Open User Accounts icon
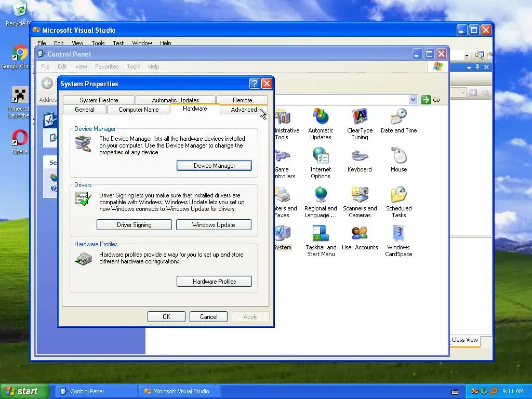532x399 pixels. 360,237
